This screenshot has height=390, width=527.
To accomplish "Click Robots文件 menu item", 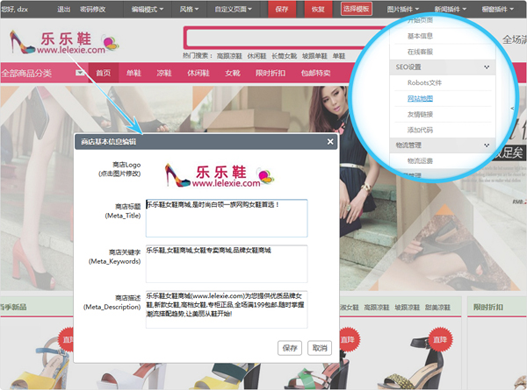I will click(x=424, y=83).
